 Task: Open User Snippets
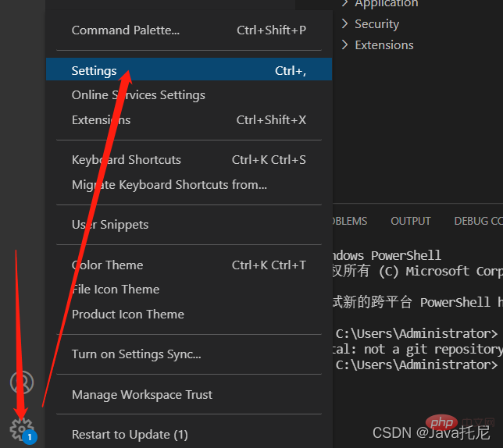(189, 225)
